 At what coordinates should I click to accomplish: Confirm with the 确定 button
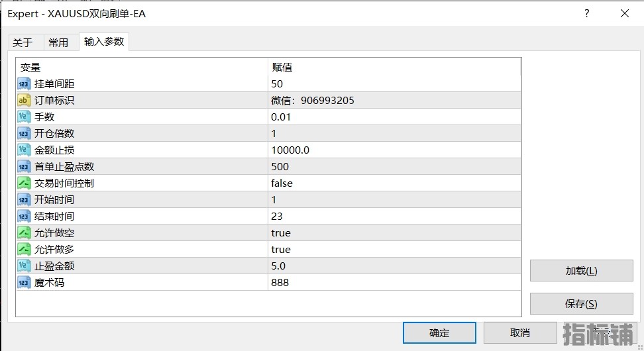click(x=439, y=332)
